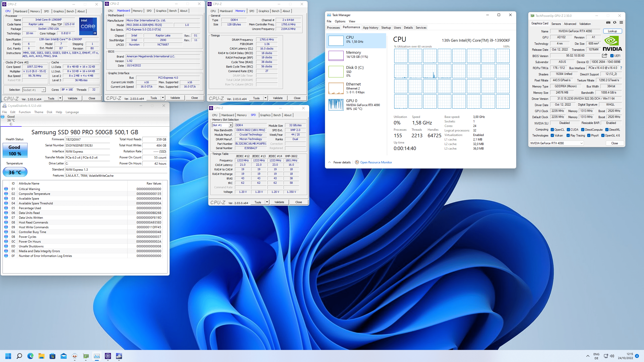Select the Ethernet entry in Task Manager

tap(356, 88)
